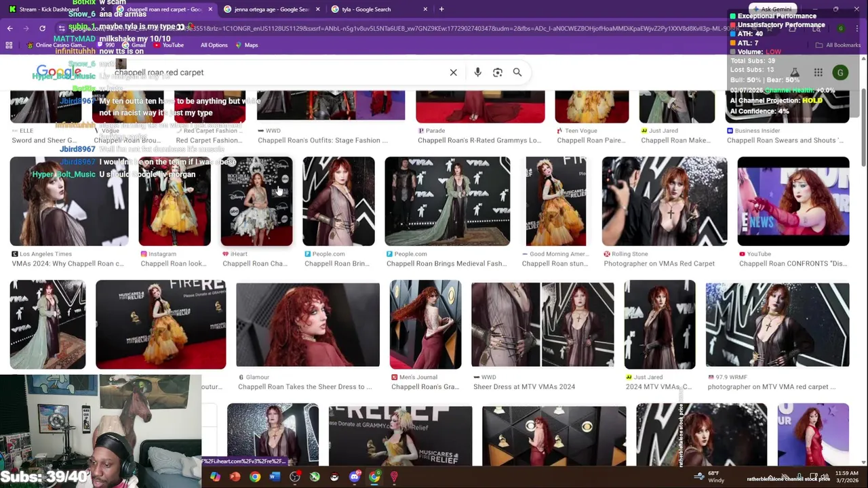The image size is (868, 488).
Task: Open the weather widget showing 68°F Windy
Action: (709, 476)
